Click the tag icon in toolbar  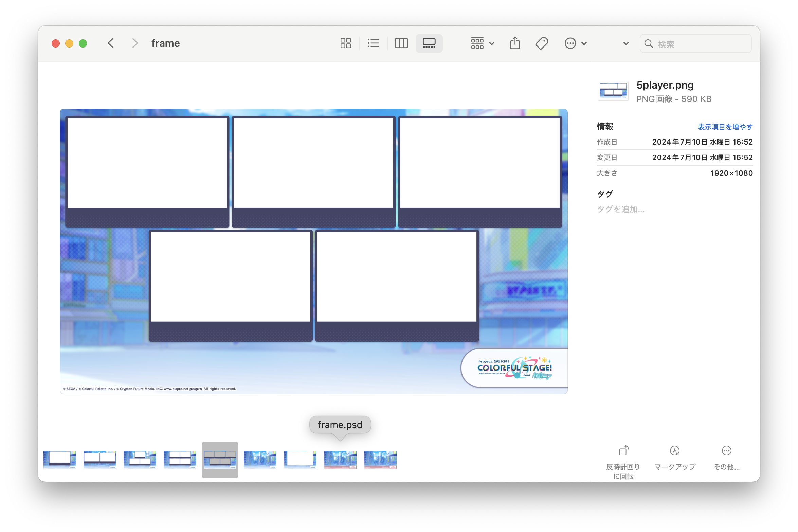(541, 43)
